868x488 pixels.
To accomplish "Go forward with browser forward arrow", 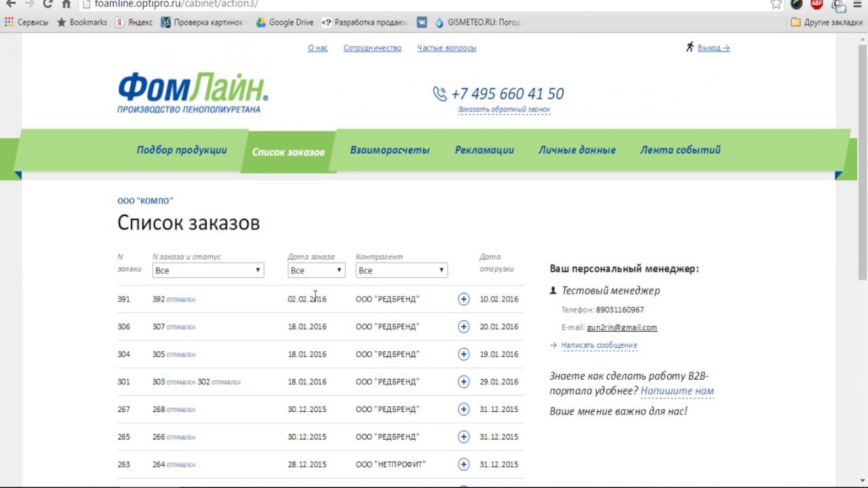I will click(x=29, y=4).
